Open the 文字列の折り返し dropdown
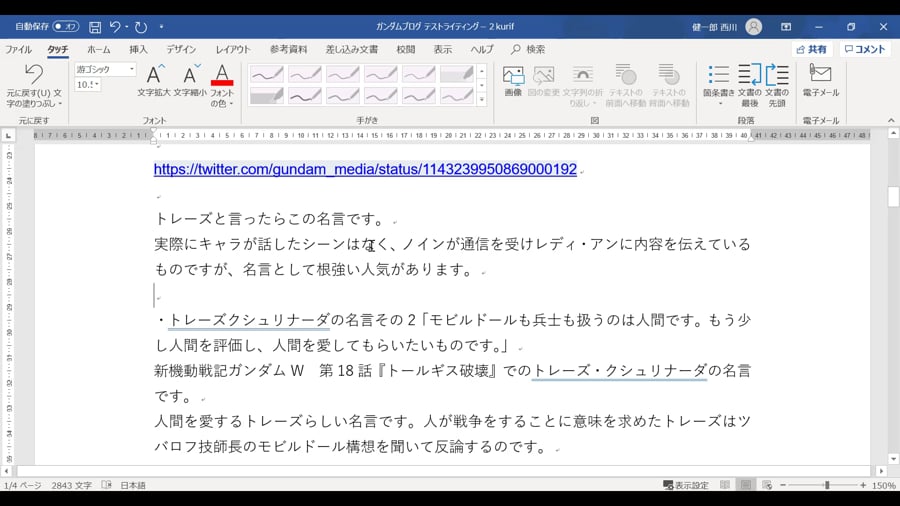The image size is (900, 506). pyautogui.click(x=583, y=85)
